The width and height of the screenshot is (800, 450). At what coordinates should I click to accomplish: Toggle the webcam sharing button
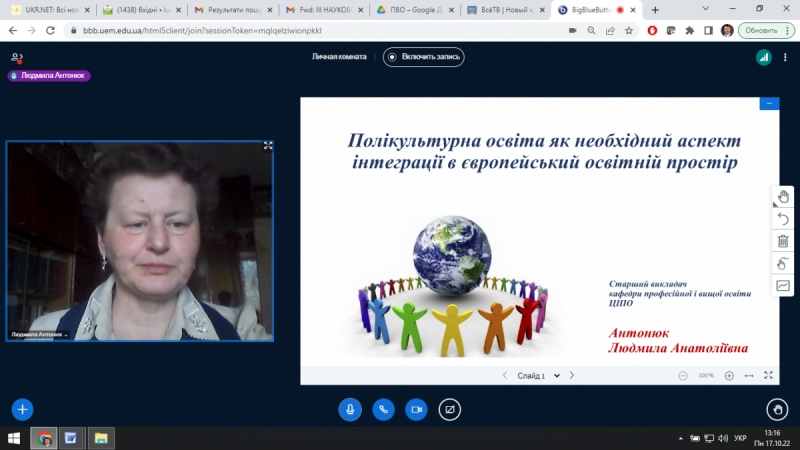click(x=416, y=409)
